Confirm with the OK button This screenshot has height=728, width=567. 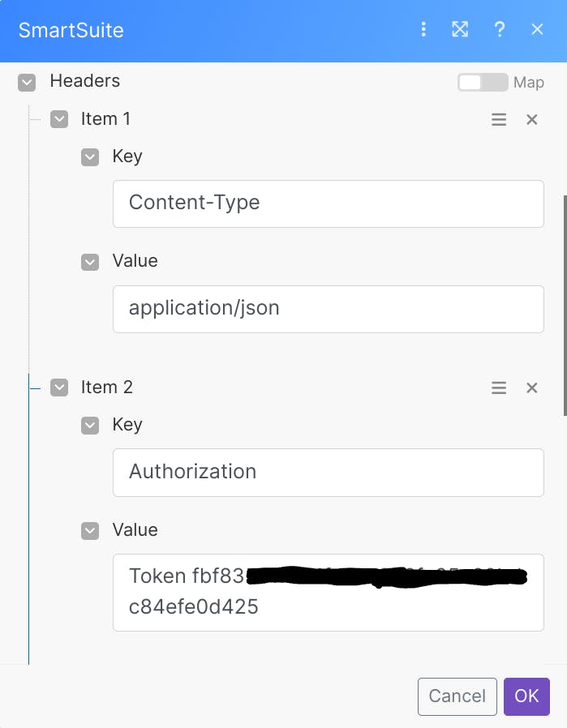(526, 696)
